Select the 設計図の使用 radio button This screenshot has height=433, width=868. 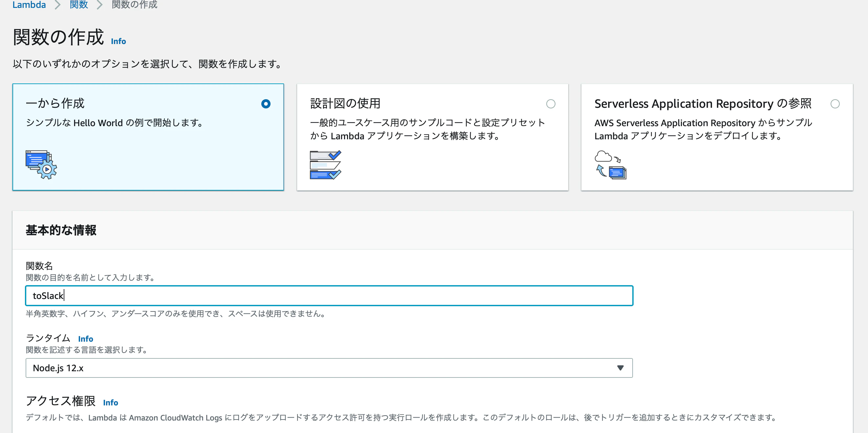click(x=551, y=104)
